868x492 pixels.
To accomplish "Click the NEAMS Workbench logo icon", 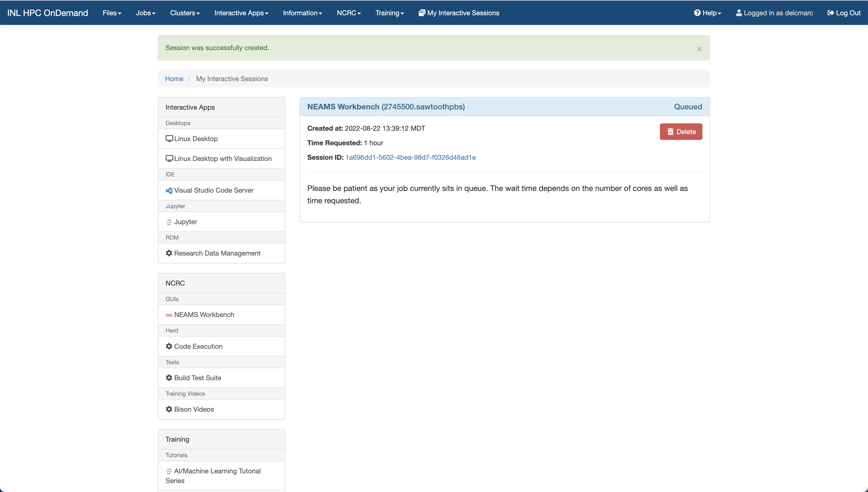I will (169, 315).
